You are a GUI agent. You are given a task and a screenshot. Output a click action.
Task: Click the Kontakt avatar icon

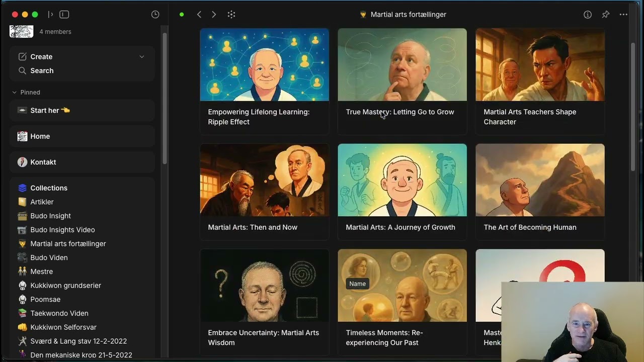22,162
